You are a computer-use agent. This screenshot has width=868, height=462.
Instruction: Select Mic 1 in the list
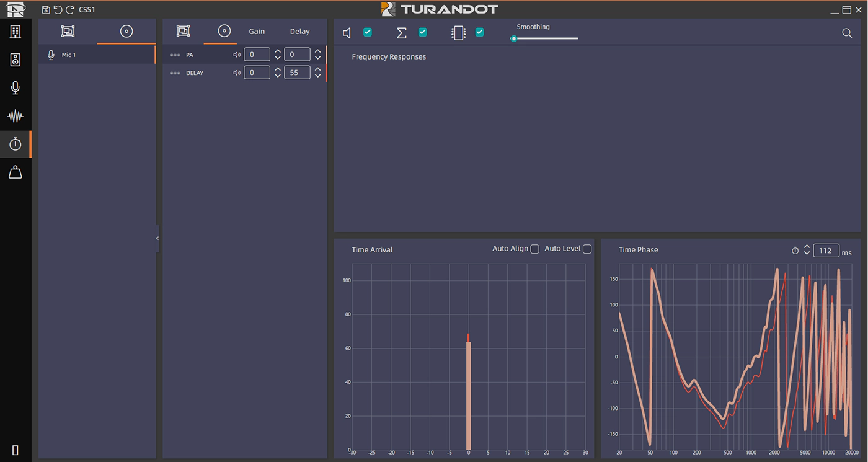click(69, 55)
